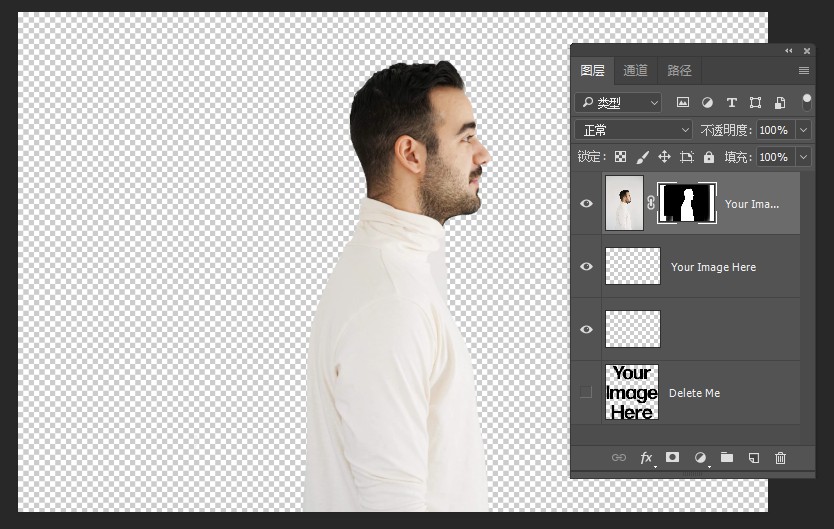The width and height of the screenshot is (834, 529).
Task: Expand the 不透明度 opacity slider arrow
Action: tap(803, 130)
